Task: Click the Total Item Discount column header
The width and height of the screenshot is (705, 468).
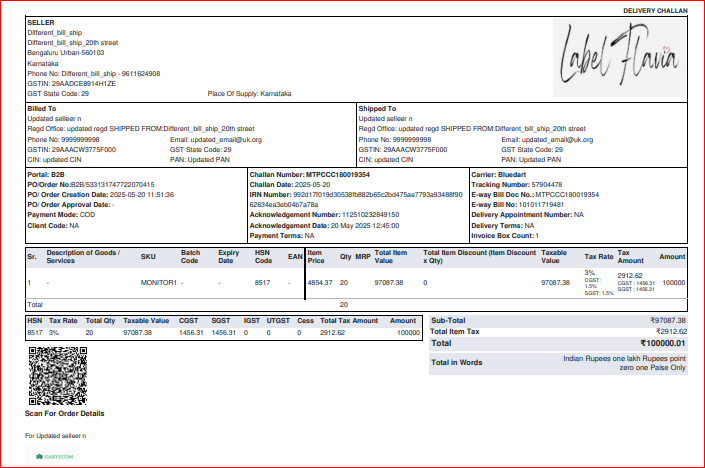Action: [479, 257]
